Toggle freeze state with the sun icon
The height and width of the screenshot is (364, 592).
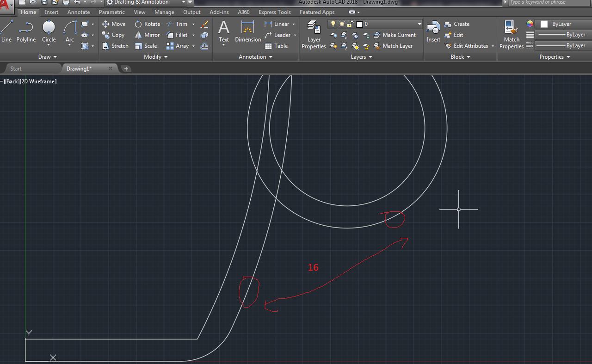coord(341,24)
